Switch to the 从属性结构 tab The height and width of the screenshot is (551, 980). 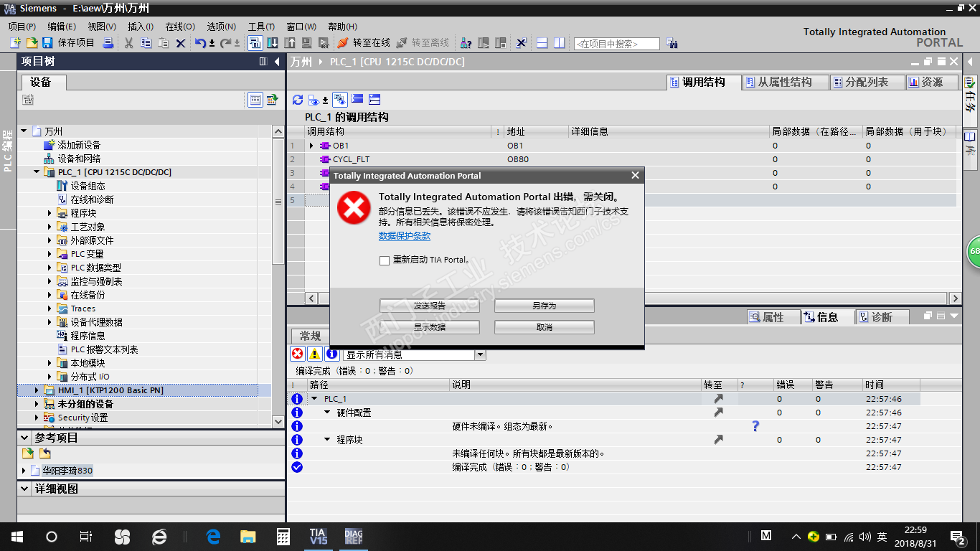tap(785, 83)
